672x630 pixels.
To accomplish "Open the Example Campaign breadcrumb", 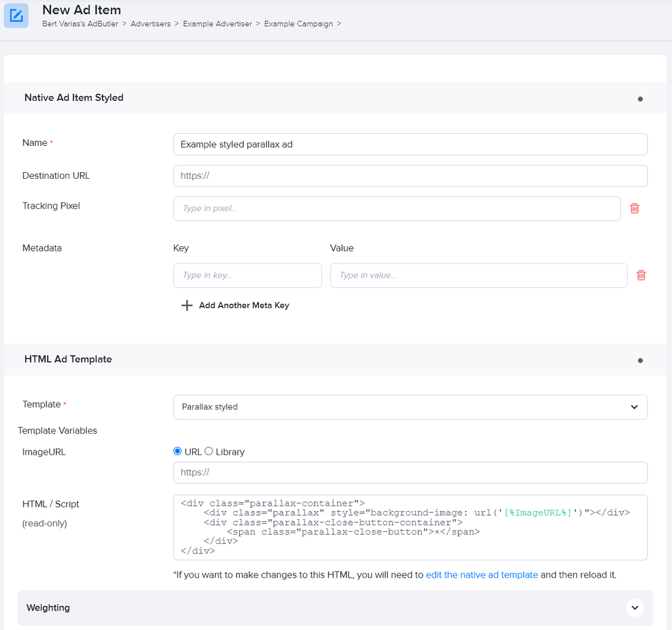I will point(298,24).
